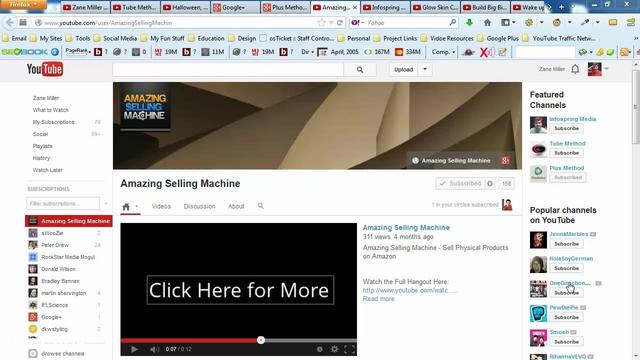The image size is (640, 360).
Task: Open video settings gear icon
Action: point(334,349)
